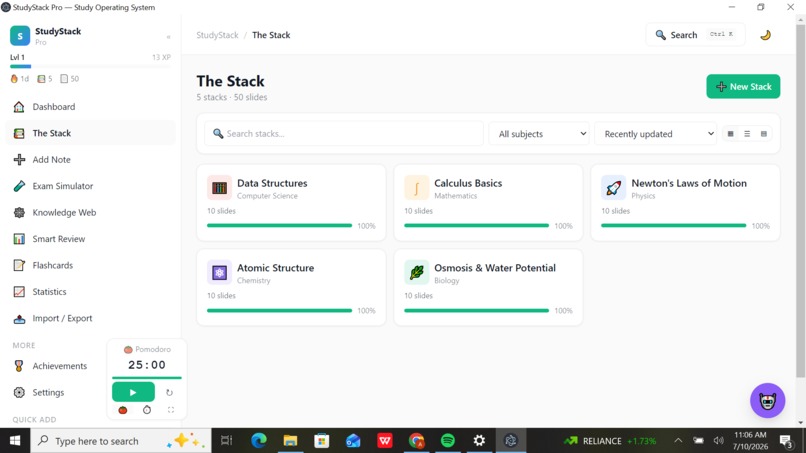Viewport: 806px width, 453px height.
Task: Open Calculus Basics stack
Action: coord(488,203)
